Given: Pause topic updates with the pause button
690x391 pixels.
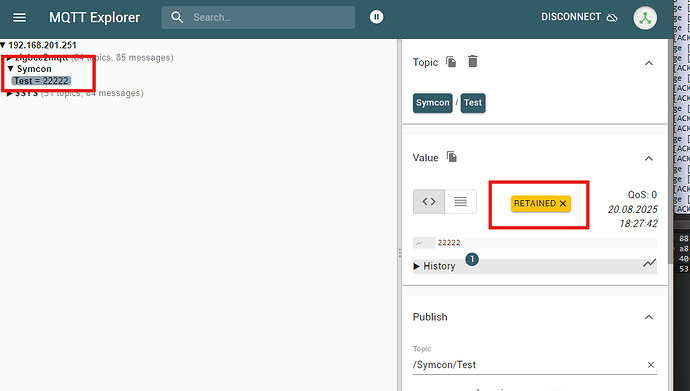Looking at the screenshot, I should [376, 17].
